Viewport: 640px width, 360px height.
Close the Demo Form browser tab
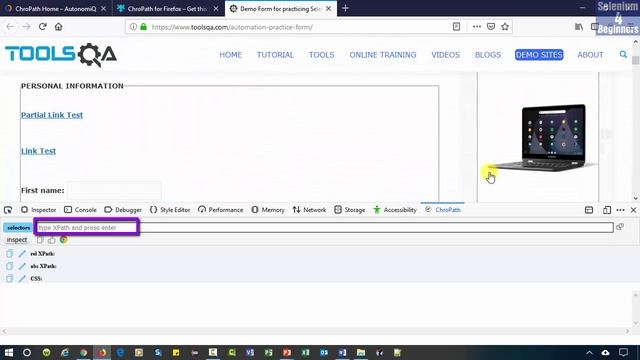329,8
